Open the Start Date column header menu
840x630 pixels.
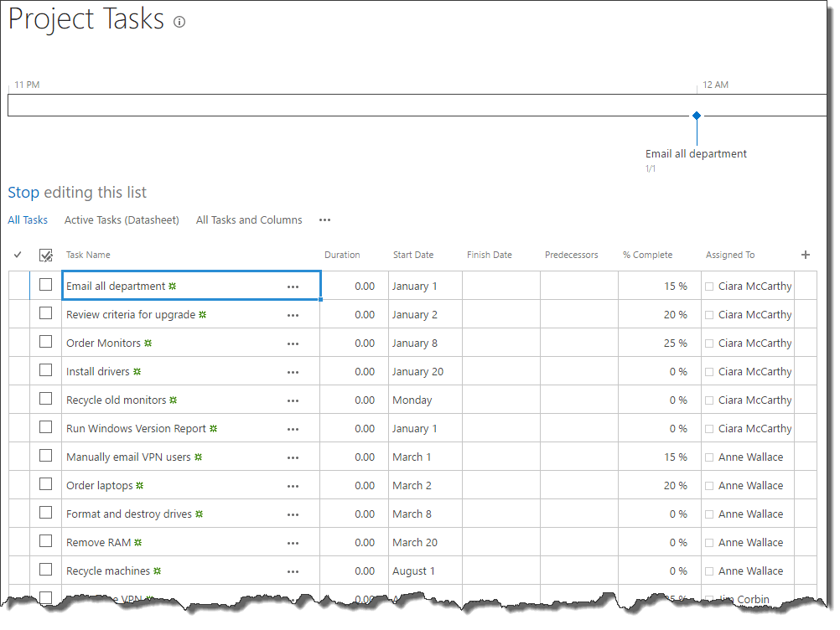(413, 255)
